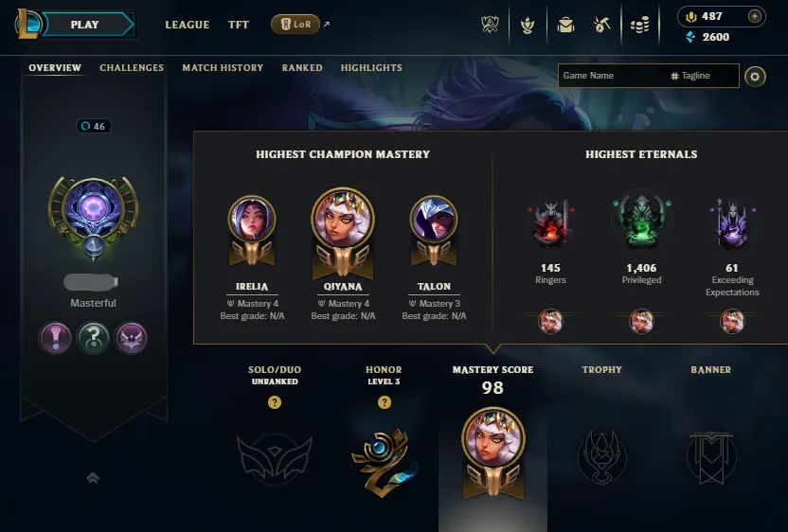Collapse the profile banner with chevron arrow

(x=93, y=478)
